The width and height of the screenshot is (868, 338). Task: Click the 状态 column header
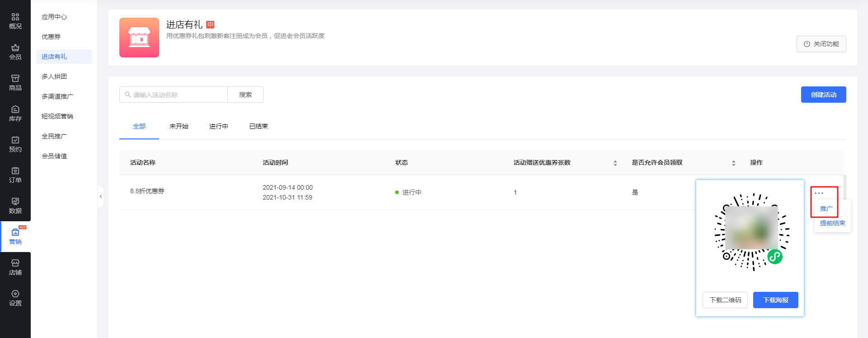[401, 162]
